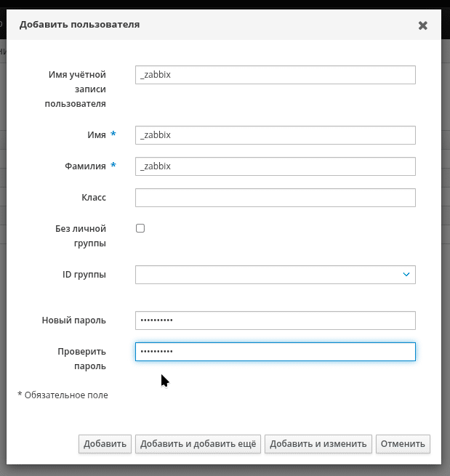450x476 pixels.
Task: Focus the Имя input field
Action: pos(275,135)
